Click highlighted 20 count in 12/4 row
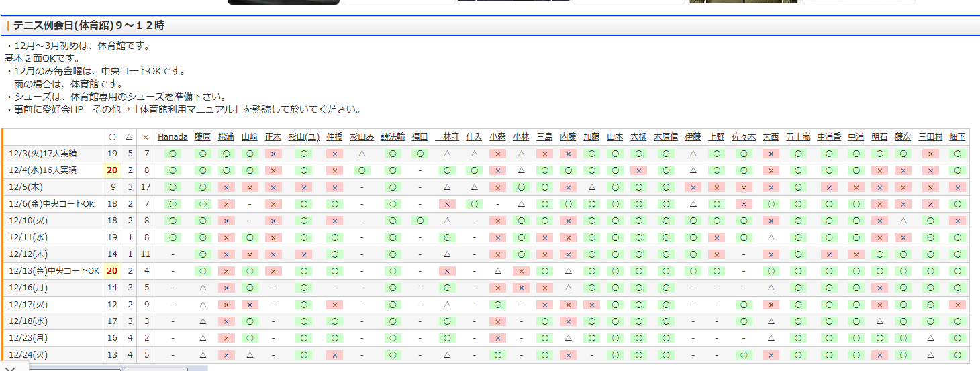 pos(112,170)
